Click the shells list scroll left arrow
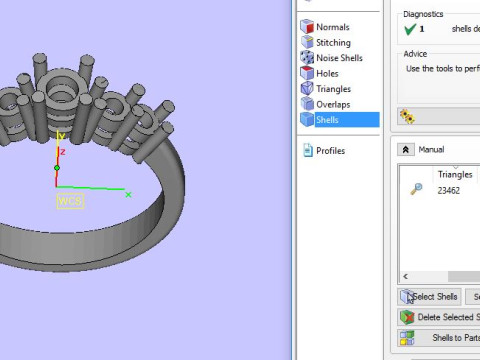Screen dimensions: 480x360 coord(406,276)
